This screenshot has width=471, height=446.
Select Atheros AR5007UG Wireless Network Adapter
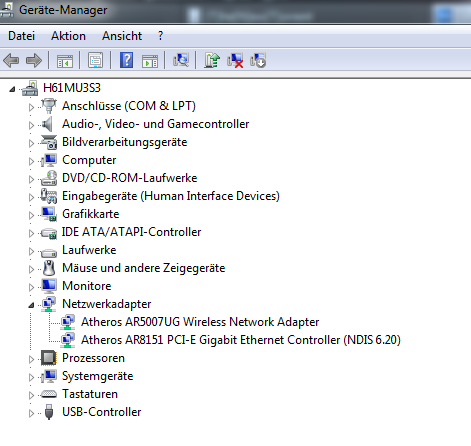200,322
